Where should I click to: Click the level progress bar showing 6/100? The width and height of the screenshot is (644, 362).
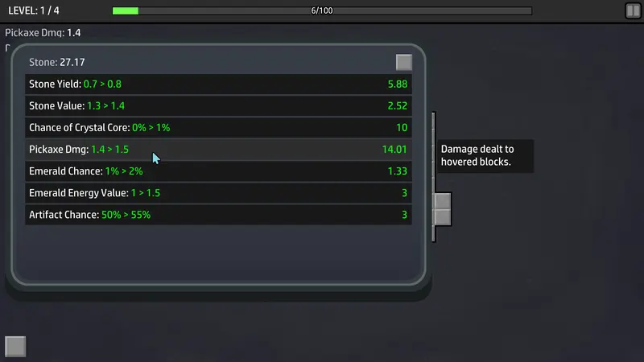point(322,10)
